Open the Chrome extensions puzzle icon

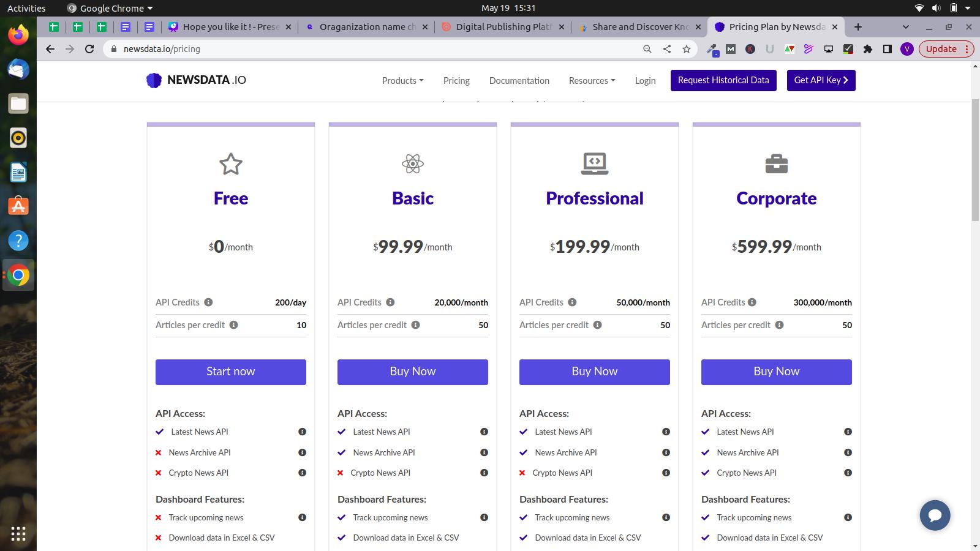(x=868, y=49)
